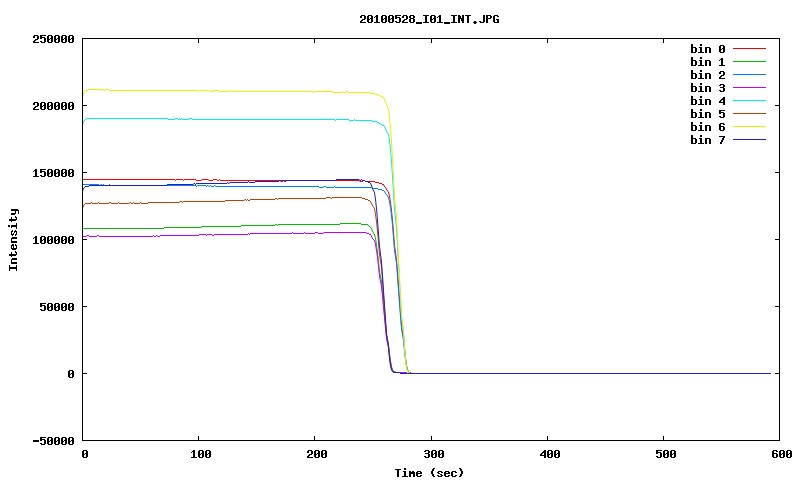This screenshot has height=480, width=800.
Task: Click the 'bin 0' legend label
Action: 708,49
